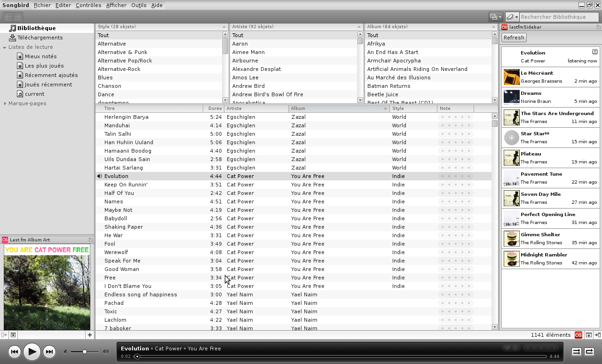Go back with the left arrow button
This screenshot has width=602, height=364.
click(8, 17)
